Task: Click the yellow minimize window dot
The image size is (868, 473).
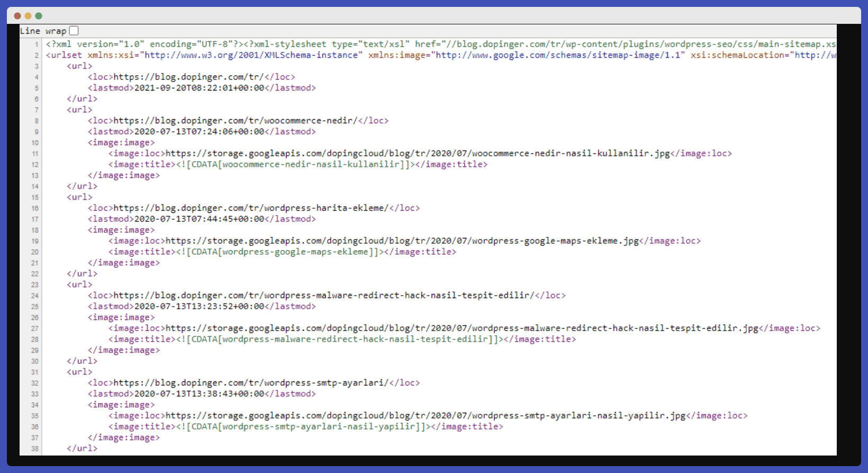Action: (x=28, y=16)
